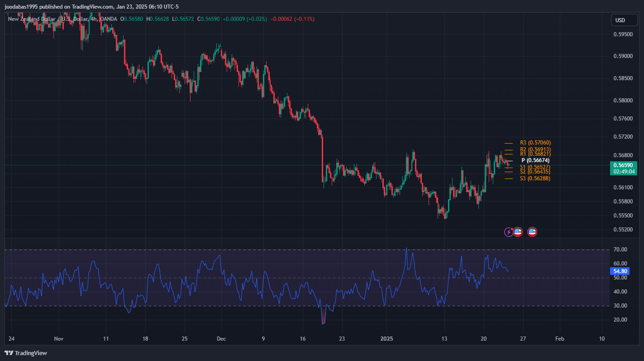Click the 0.55800 price axis label
The width and height of the screenshot is (644, 361).
pos(623,202)
